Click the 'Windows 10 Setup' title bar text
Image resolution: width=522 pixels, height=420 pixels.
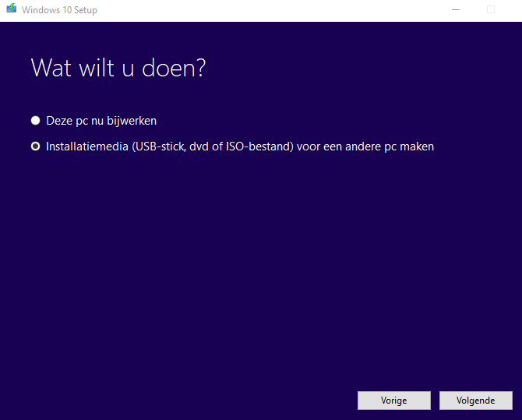59,10
